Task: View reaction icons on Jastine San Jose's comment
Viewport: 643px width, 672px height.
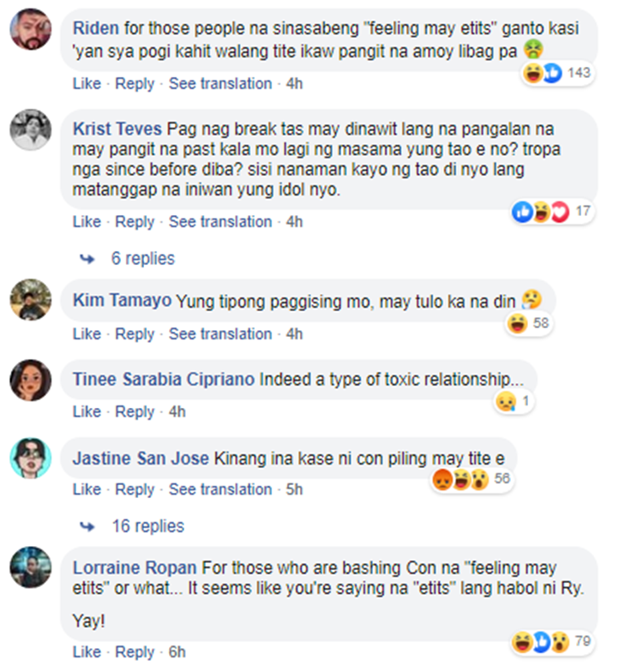Action: [x=461, y=479]
